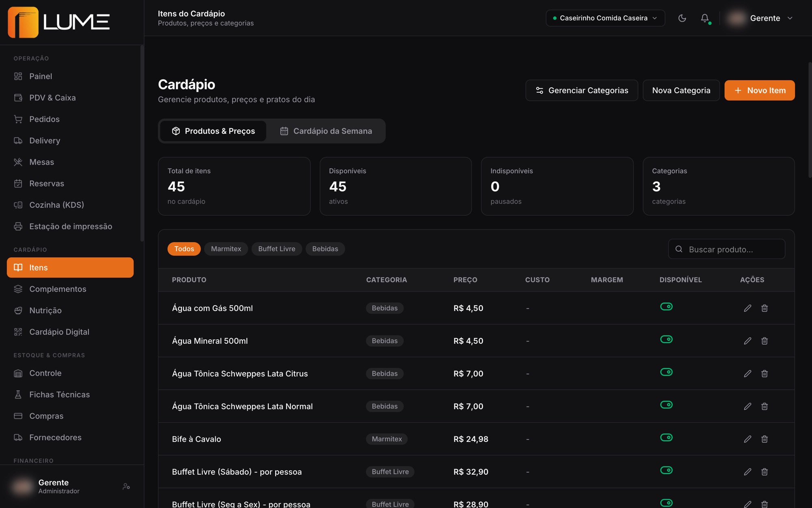The image size is (812, 508).
Task: Filter by Marmitex category
Action: pos(226,249)
